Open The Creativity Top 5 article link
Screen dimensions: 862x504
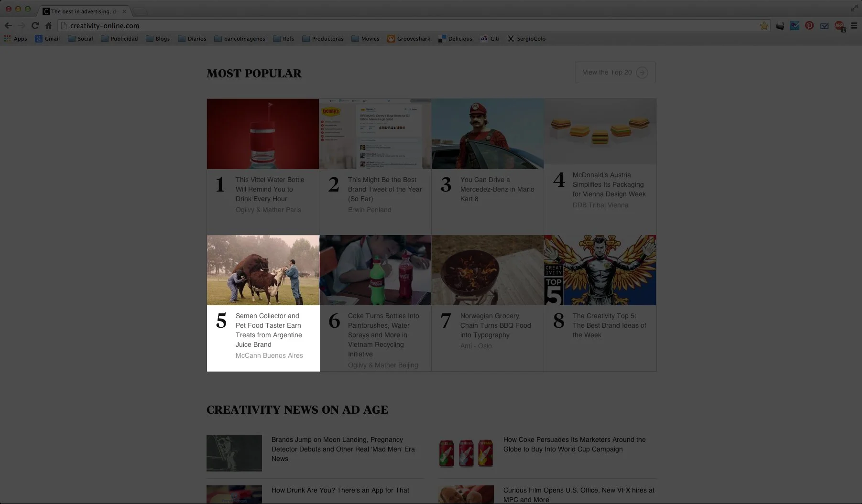[610, 325]
